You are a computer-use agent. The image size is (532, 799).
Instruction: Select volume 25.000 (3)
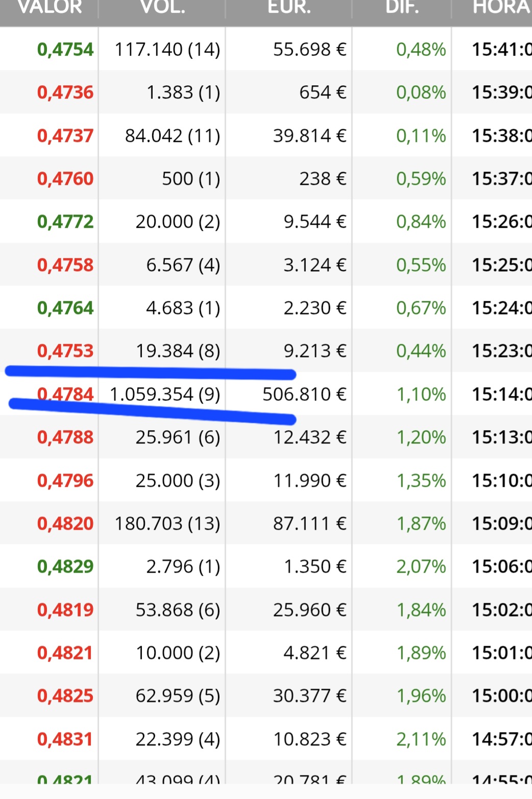point(178,481)
